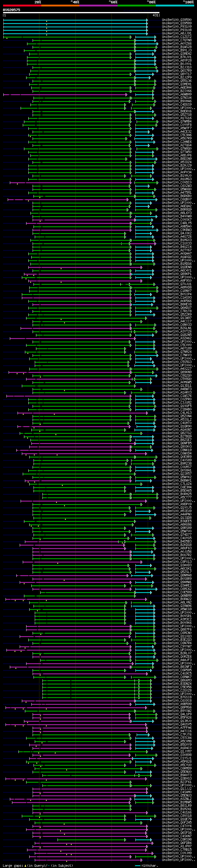Select the UniRef100_C4RLY5 label
The image size is (197, 868).
(x=177, y=223)
